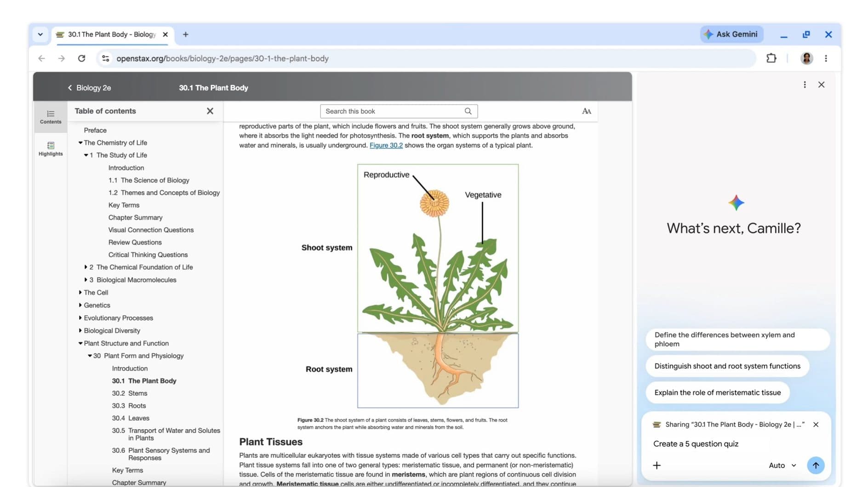Open 30.6 Plant Sensory Systems and Responses

[x=161, y=454]
